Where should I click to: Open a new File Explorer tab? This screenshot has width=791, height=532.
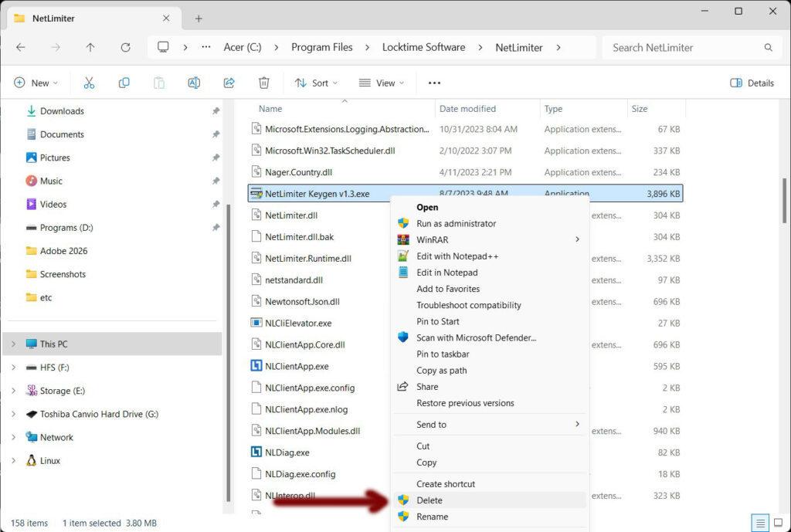199,19
